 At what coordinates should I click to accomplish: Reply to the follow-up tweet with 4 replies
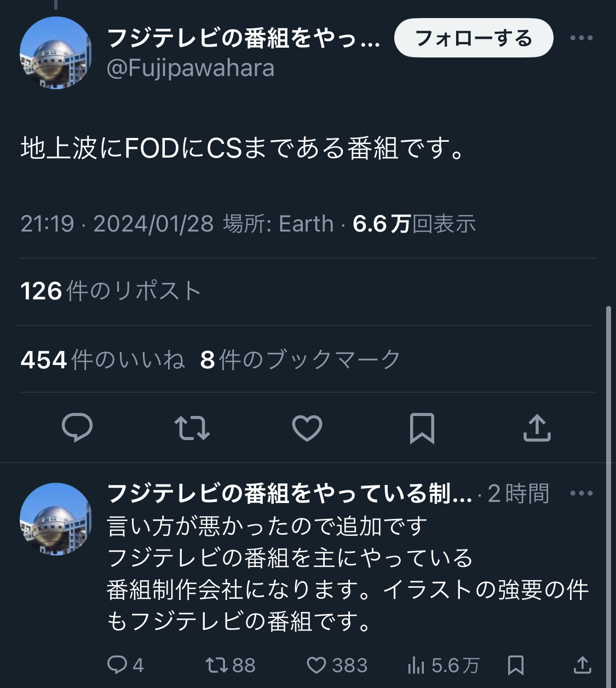(125, 665)
